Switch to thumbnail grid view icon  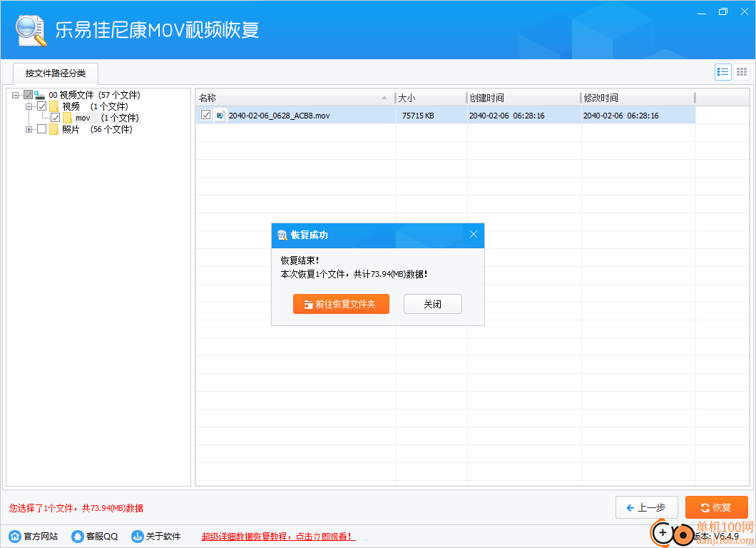(742, 72)
